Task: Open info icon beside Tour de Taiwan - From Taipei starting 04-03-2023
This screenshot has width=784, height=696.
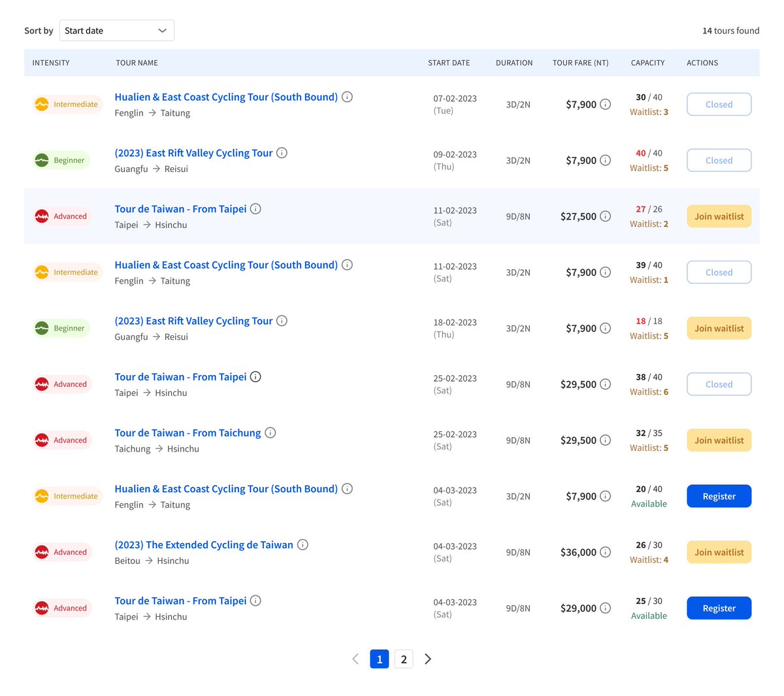Action: click(256, 601)
